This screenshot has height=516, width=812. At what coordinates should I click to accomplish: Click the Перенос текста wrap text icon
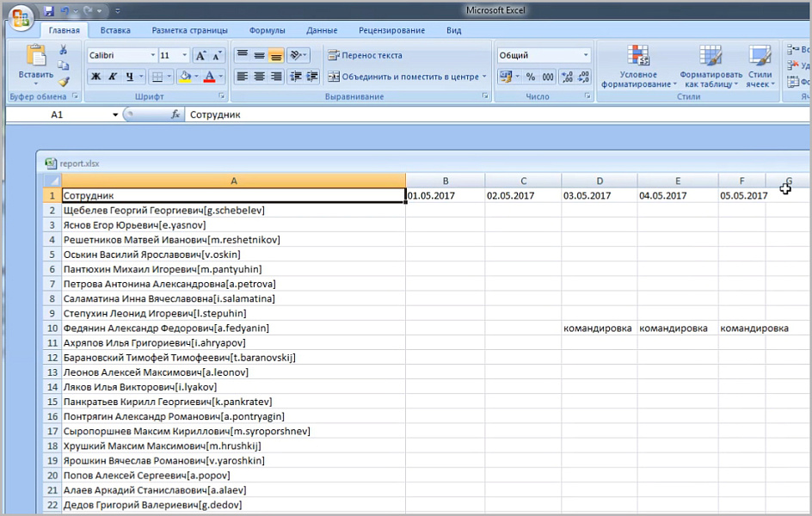point(333,55)
